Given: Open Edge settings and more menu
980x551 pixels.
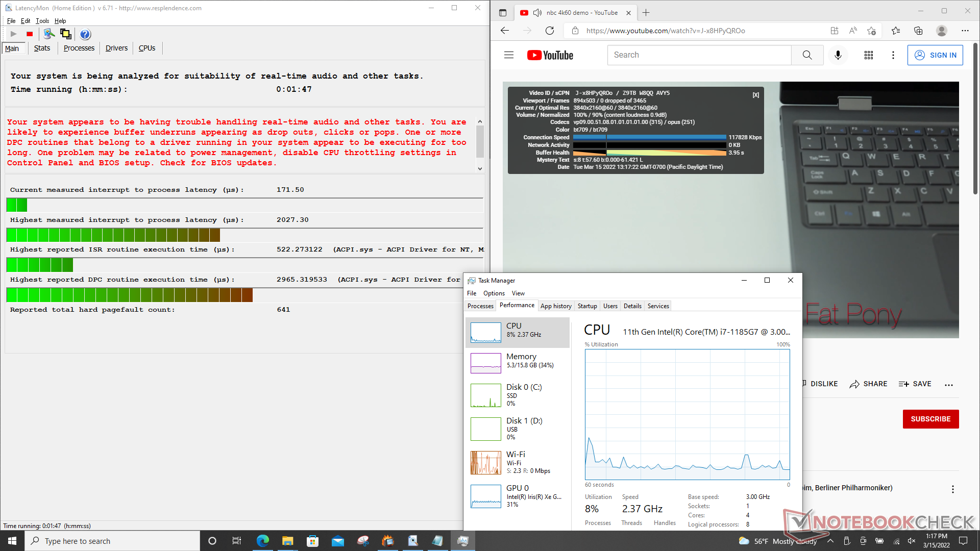Looking at the screenshot, I should click(965, 31).
